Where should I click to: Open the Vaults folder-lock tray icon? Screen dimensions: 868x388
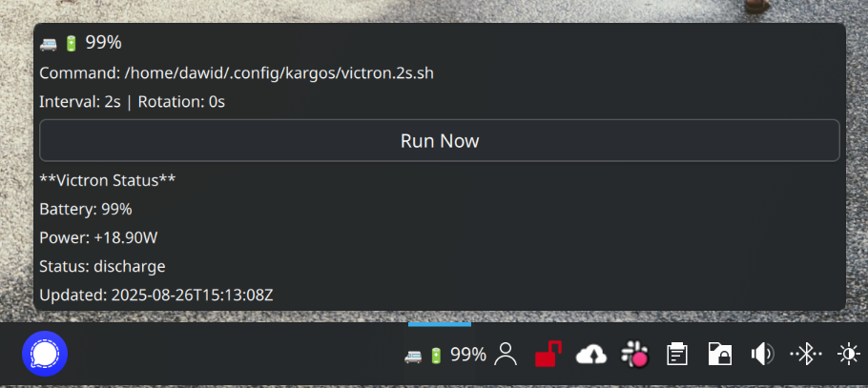tap(720, 355)
